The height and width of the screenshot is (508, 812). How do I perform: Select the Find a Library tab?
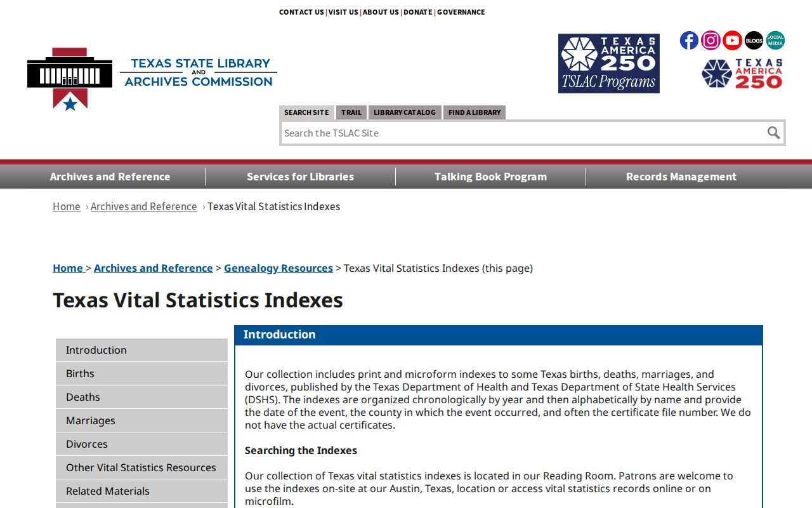pyautogui.click(x=475, y=112)
